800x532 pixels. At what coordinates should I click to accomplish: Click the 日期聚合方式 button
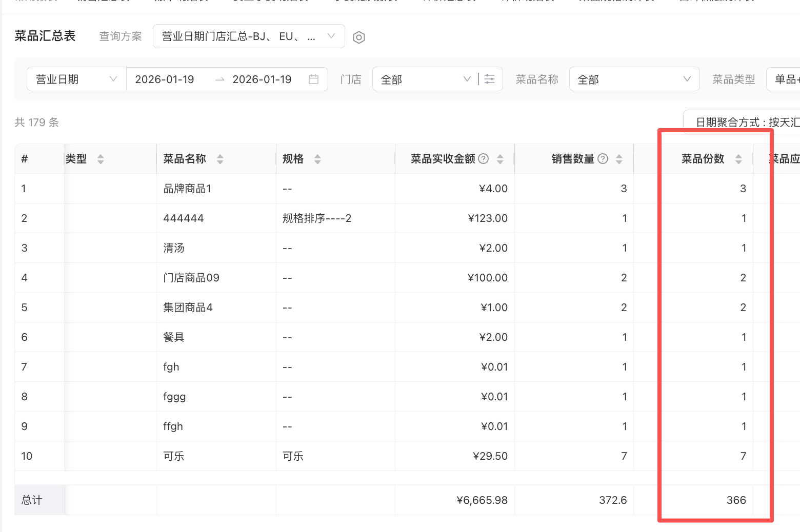coord(745,122)
